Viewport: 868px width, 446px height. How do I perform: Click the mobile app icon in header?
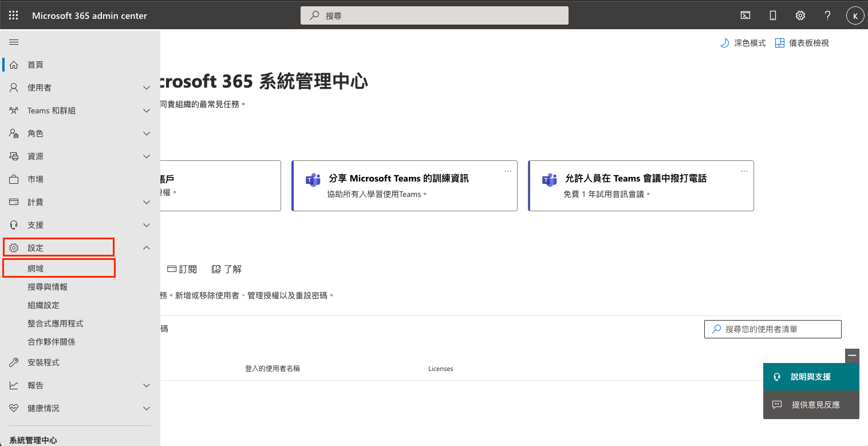[x=773, y=15]
